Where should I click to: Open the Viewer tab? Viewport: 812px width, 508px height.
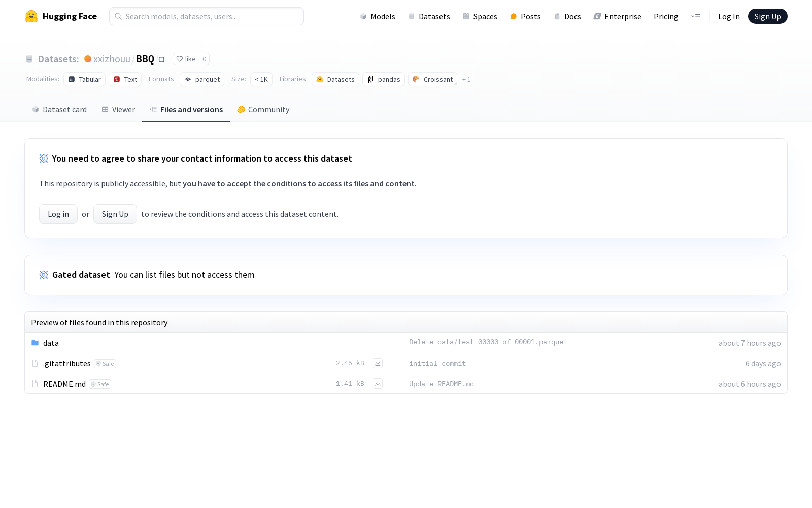(118, 110)
